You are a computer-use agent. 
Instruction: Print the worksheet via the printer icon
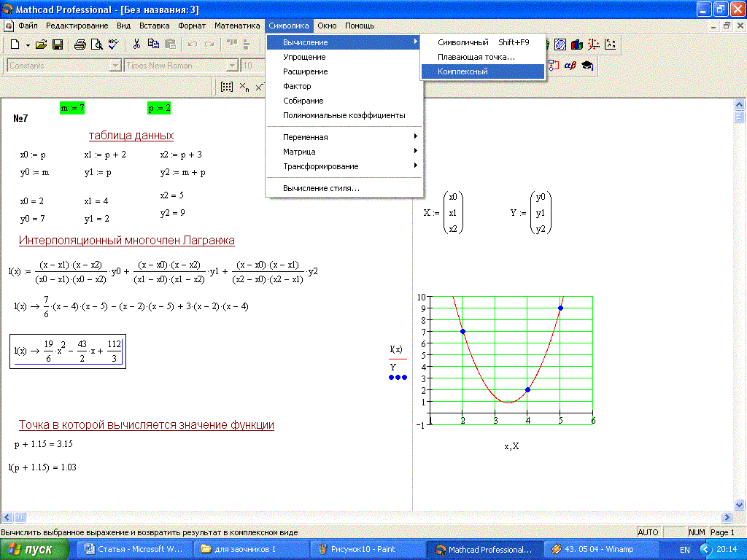click(x=80, y=44)
